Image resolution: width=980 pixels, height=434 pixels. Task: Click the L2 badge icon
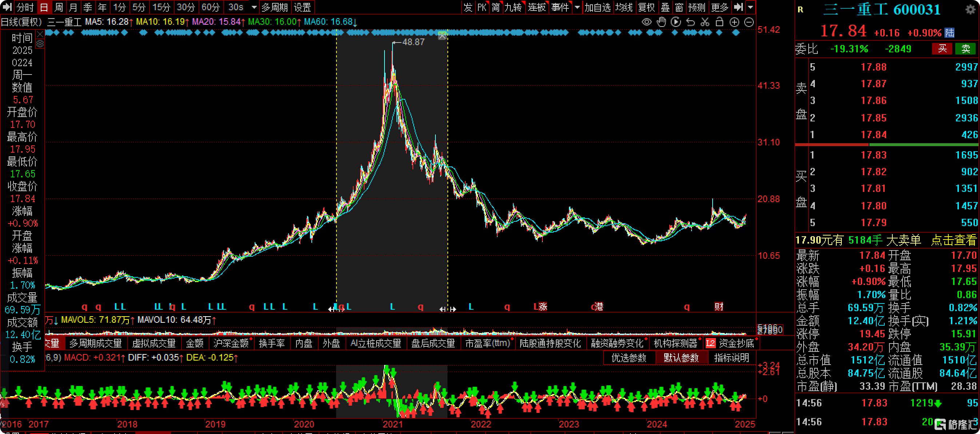click(x=710, y=343)
